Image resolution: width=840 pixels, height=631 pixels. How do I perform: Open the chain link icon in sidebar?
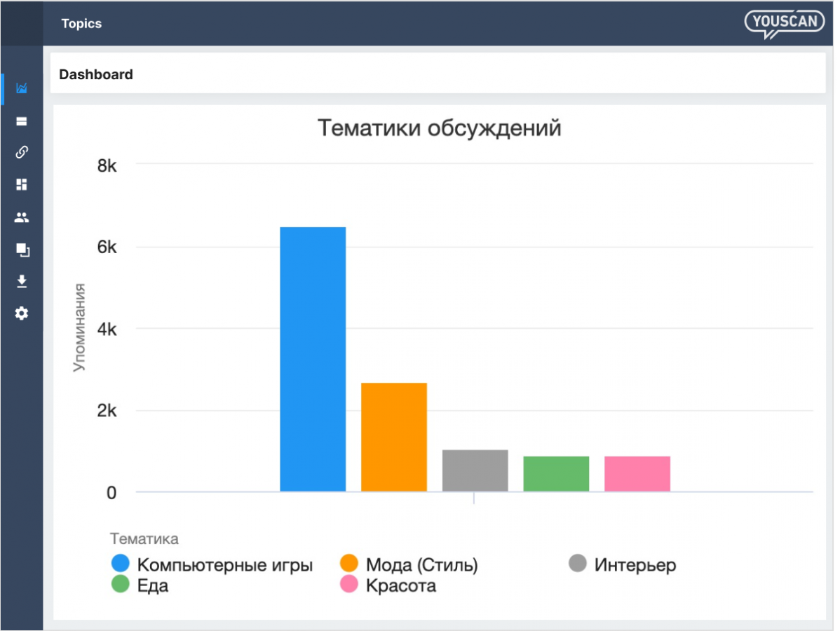pos(22,152)
